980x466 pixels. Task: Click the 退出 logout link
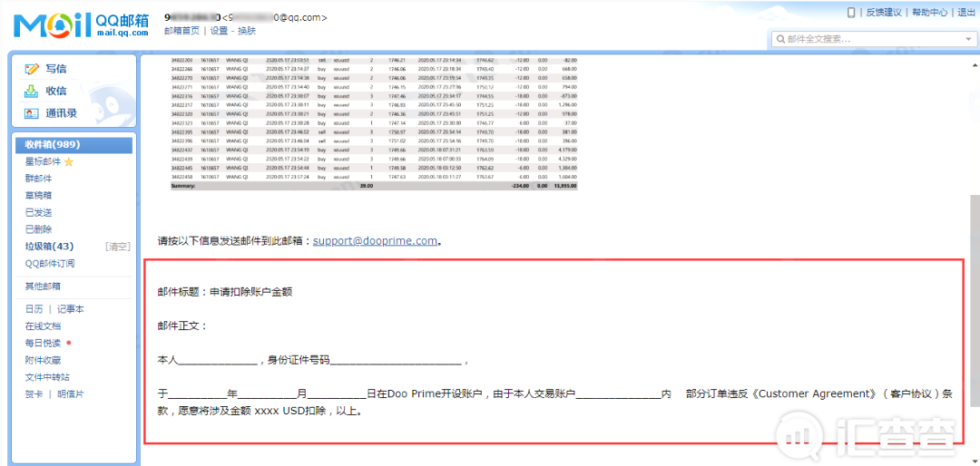coord(966,13)
